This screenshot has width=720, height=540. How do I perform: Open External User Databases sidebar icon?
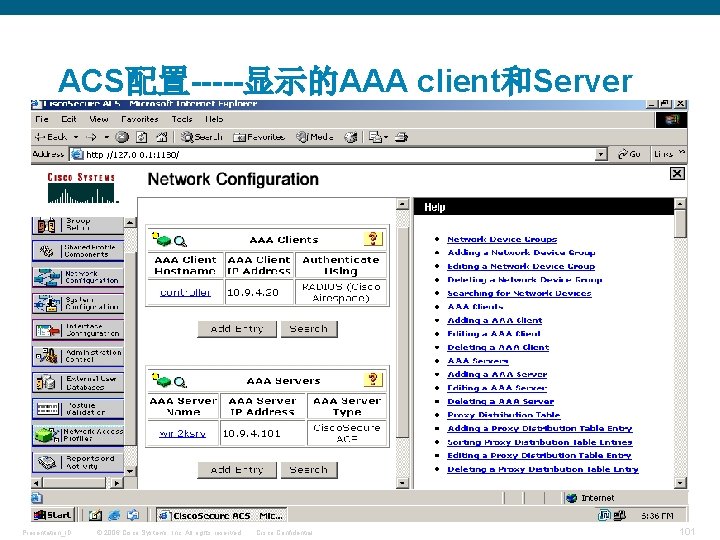(x=46, y=382)
